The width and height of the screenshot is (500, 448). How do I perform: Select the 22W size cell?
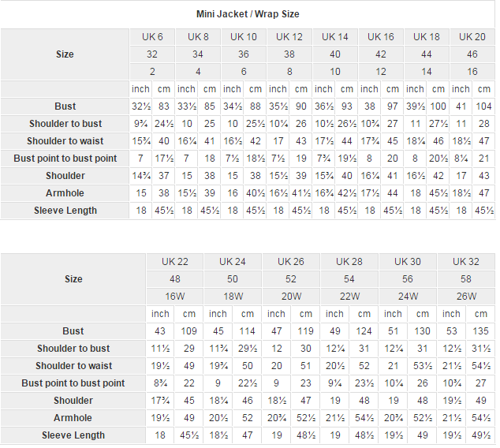coord(349,297)
